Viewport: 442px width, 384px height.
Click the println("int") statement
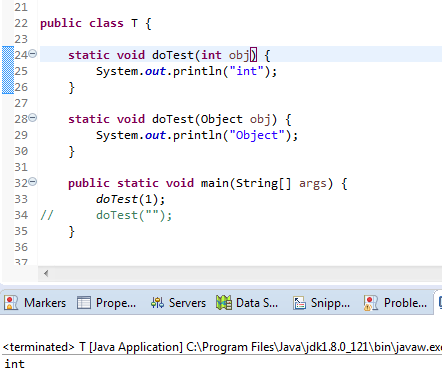(x=187, y=71)
